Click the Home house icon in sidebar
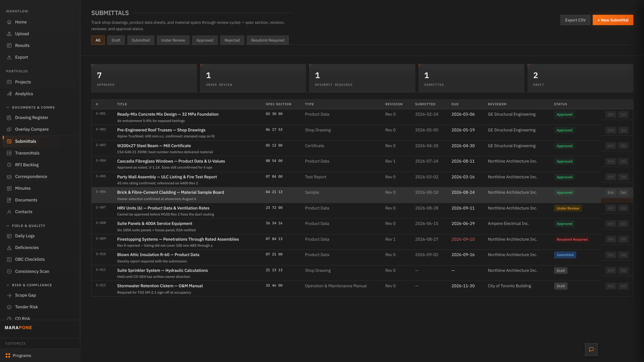The image size is (644, 362). tap(9, 22)
